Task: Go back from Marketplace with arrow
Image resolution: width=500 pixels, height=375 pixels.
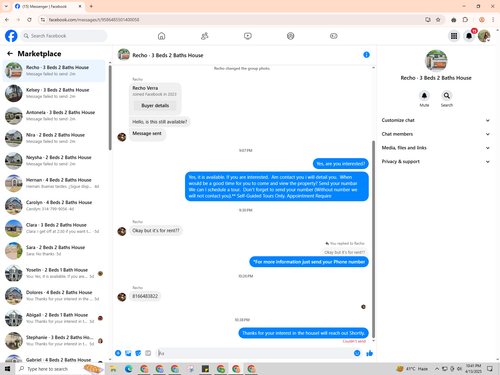Action: [10, 53]
